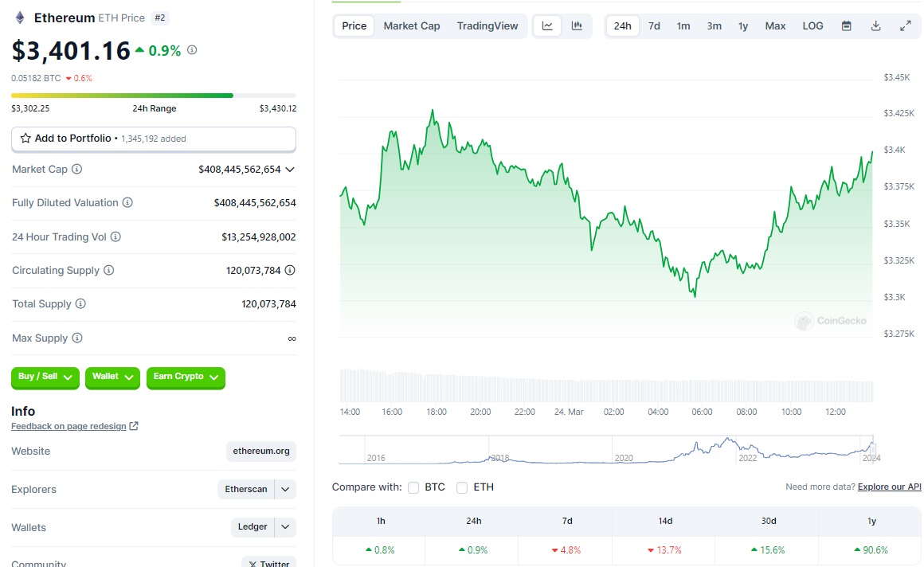This screenshot has width=924, height=567.
Task: Open Feedback on page redesign link
Action: (x=69, y=426)
